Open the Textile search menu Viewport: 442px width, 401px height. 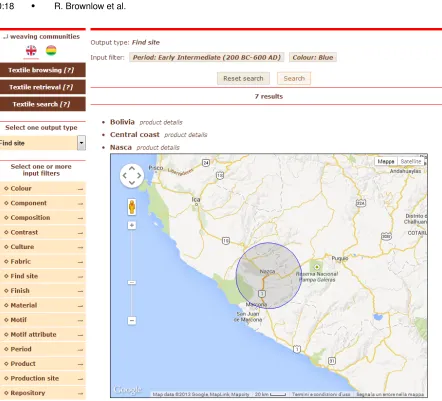[43, 104]
